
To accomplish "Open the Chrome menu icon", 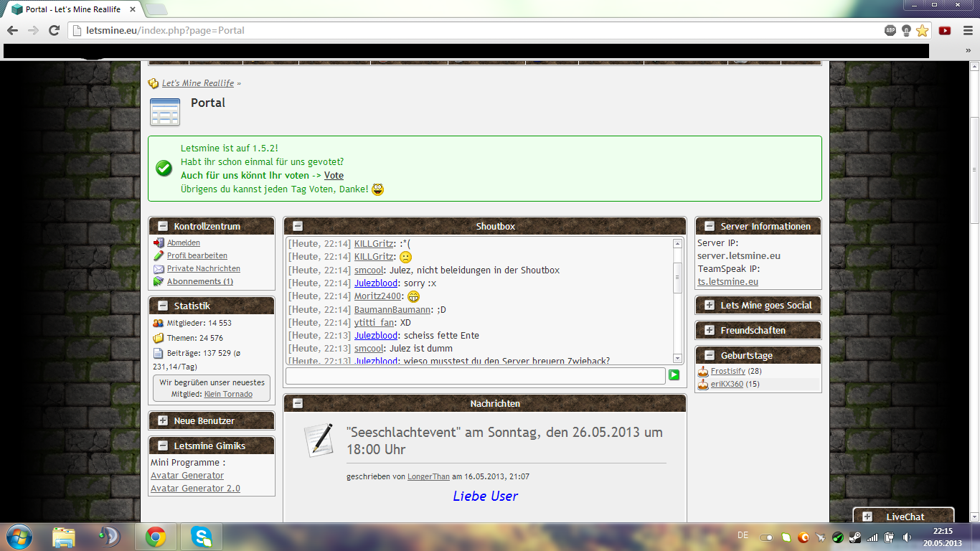I will (x=966, y=30).
